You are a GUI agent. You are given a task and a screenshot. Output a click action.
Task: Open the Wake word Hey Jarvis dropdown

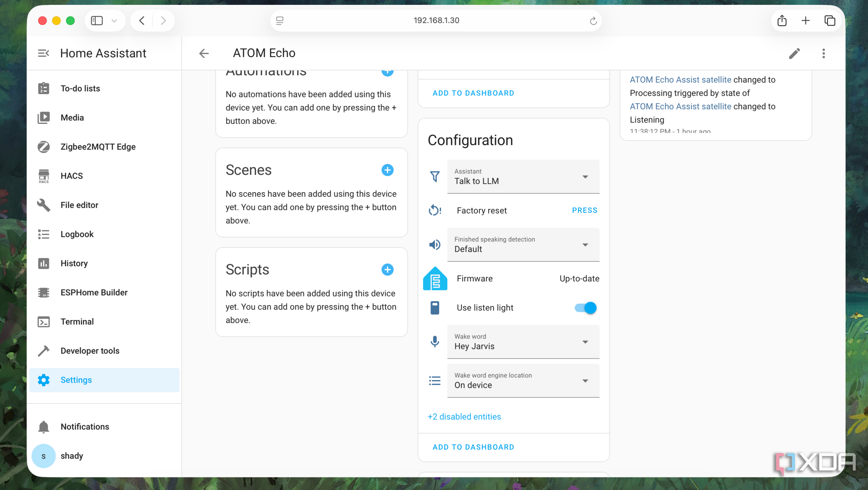tap(523, 342)
